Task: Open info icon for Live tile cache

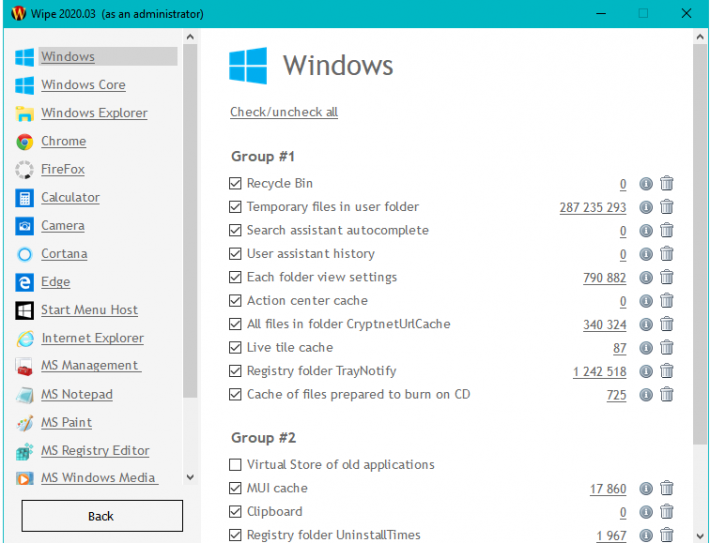Action: click(646, 348)
